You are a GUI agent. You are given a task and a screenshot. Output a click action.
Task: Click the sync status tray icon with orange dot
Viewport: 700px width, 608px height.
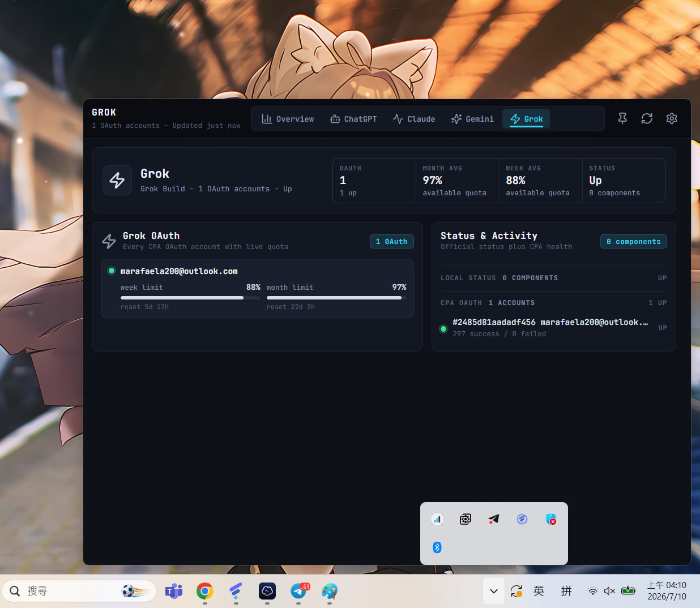click(x=516, y=591)
